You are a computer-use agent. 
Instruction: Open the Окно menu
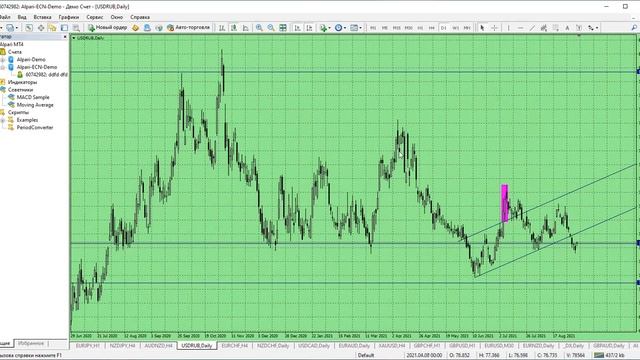click(x=116, y=17)
